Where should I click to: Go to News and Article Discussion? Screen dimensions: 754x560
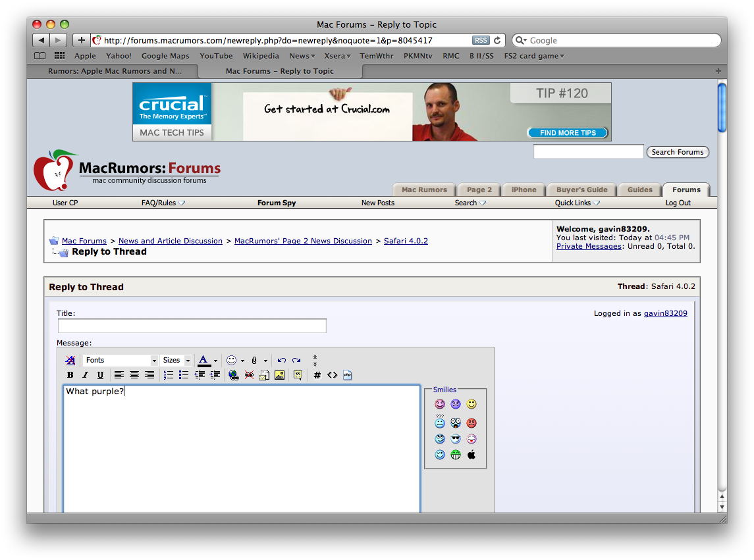click(171, 241)
